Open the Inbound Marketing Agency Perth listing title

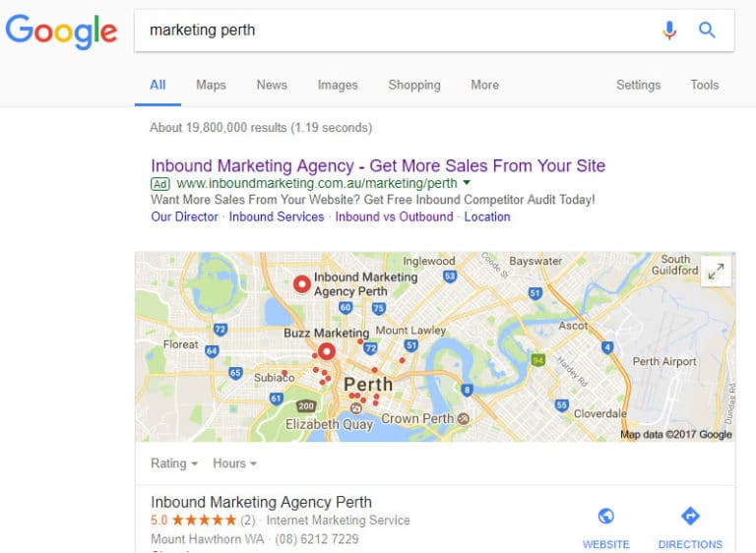(x=261, y=502)
